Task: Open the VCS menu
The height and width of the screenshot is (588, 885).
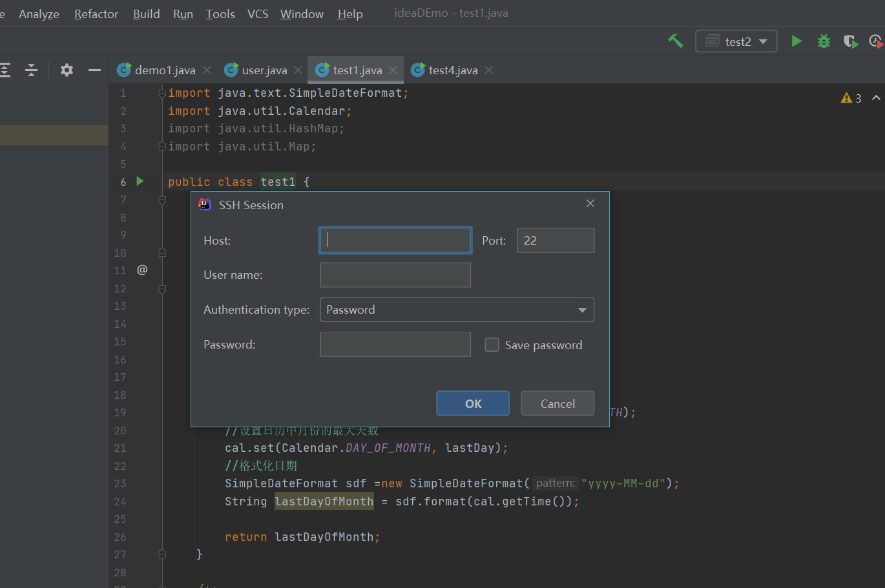Action: click(x=258, y=14)
